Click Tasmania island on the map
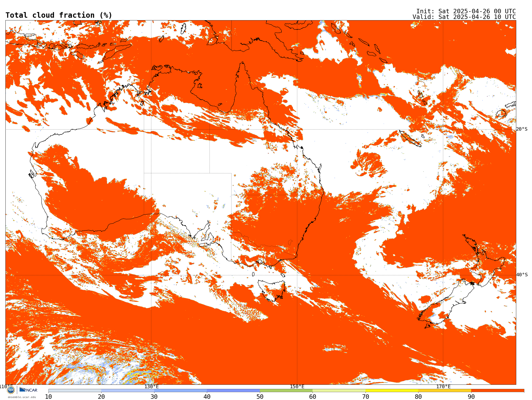Screen dimensions: 532x400 click(x=272, y=290)
